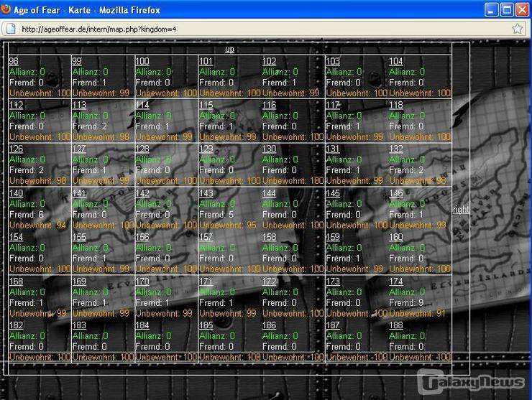Click 'Unbewohnt: 94' in sector 140
532x400 pixels.
(x=37, y=225)
